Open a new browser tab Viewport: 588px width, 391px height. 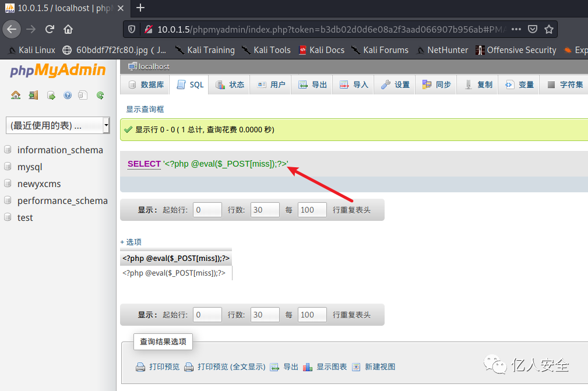tap(140, 8)
